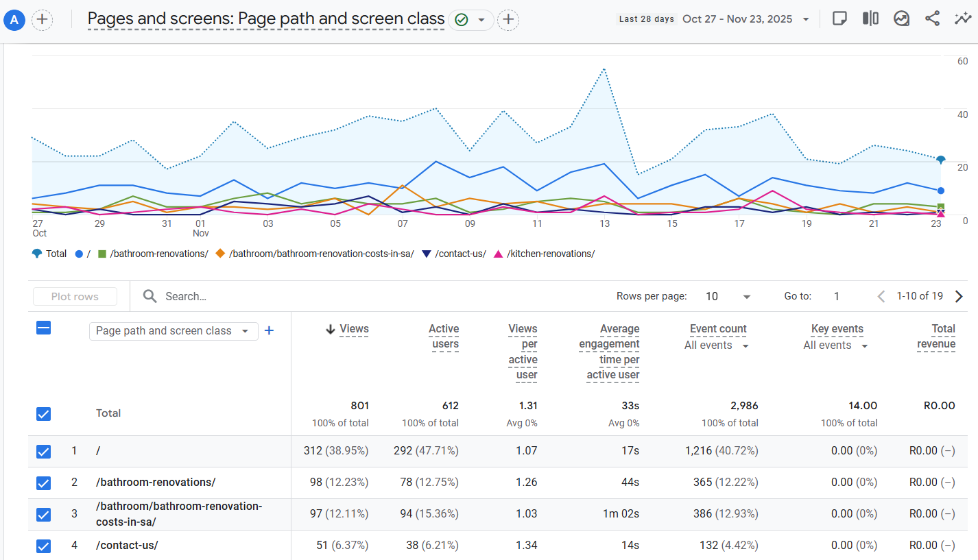This screenshot has width=978, height=560.
Task: Sort by the Key events header
Action: tap(837, 329)
